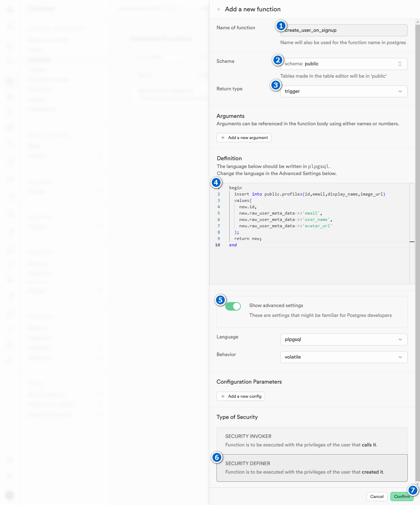Close the Add a new function panel
The image size is (420, 505).
tap(219, 10)
